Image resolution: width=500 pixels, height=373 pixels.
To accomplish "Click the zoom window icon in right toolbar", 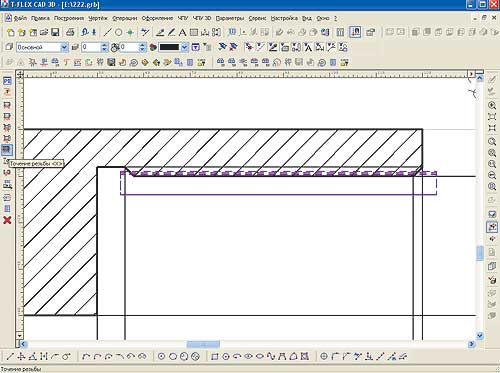I will (492, 141).
